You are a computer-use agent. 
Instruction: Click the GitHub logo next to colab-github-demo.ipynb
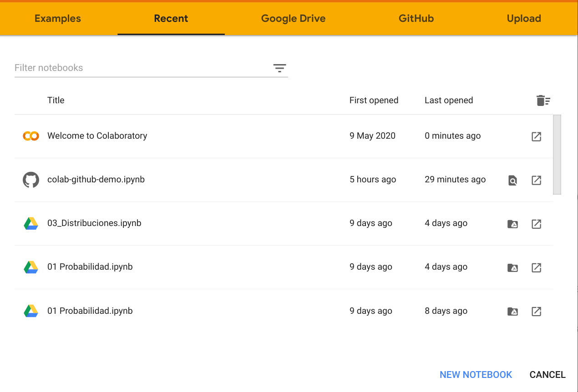point(31,180)
